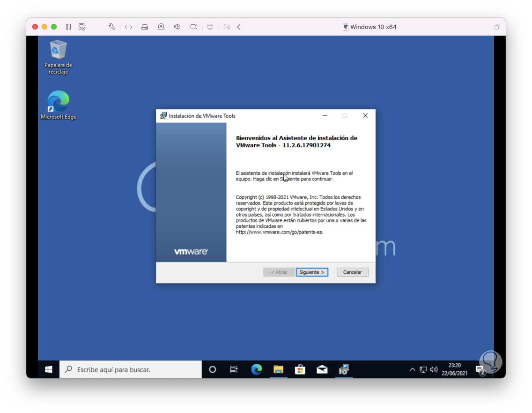This screenshot has width=532, height=413.
Task: Click the macOS green zoom button
Action: [x=53, y=27]
